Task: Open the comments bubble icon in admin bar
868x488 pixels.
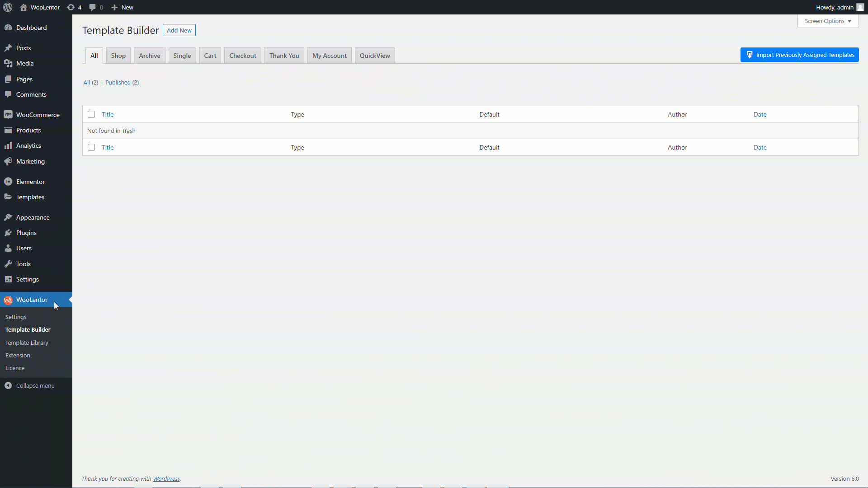Action: pyautogui.click(x=93, y=7)
